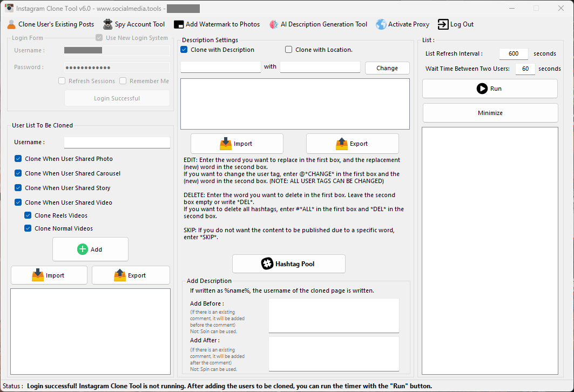Launch the AI Description Generation Tool
Viewport: 574px width, 392px height.
(318, 24)
